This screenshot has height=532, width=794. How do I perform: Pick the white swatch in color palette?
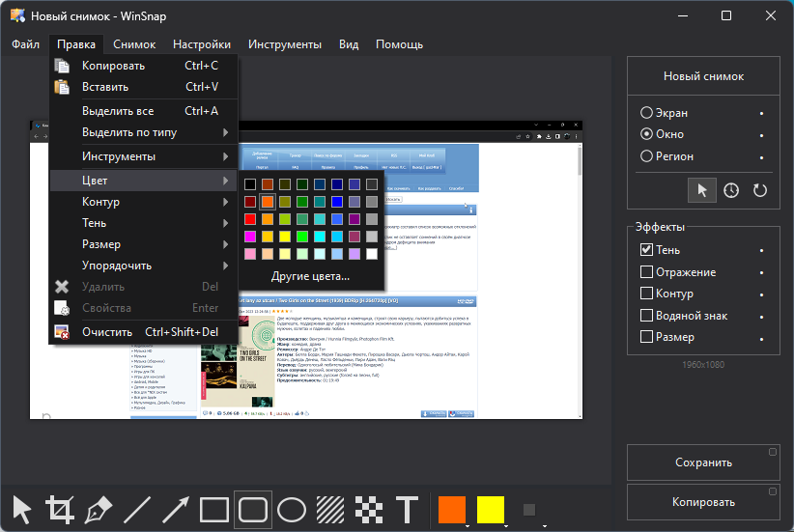(x=372, y=254)
